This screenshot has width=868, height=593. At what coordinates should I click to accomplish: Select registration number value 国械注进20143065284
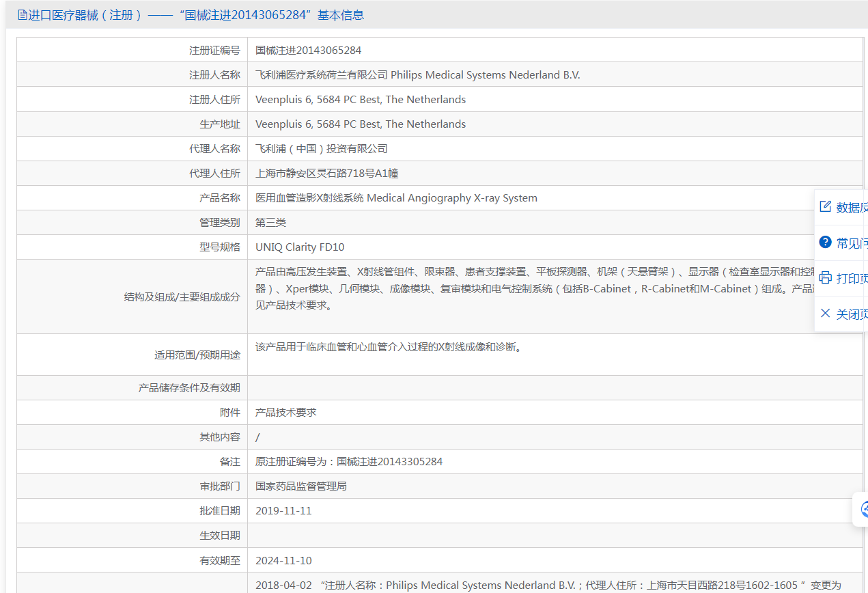[x=308, y=50]
